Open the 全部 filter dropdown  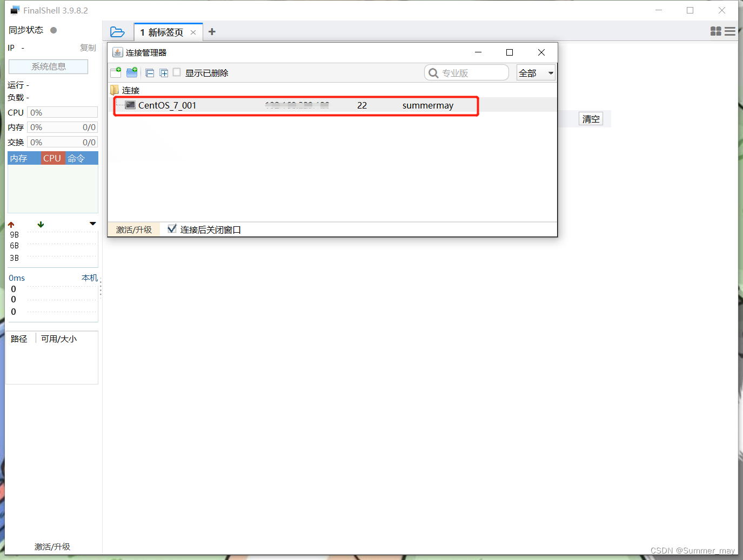click(x=536, y=73)
